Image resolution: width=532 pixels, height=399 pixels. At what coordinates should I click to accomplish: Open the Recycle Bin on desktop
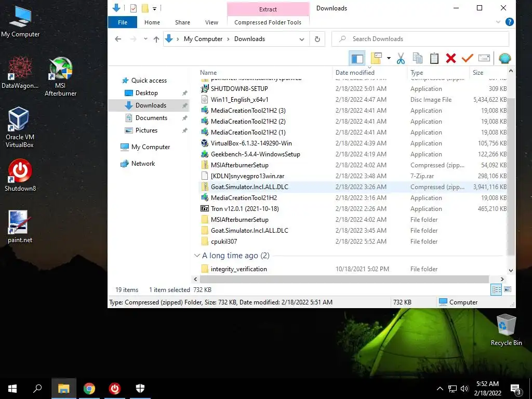[x=506, y=330]
